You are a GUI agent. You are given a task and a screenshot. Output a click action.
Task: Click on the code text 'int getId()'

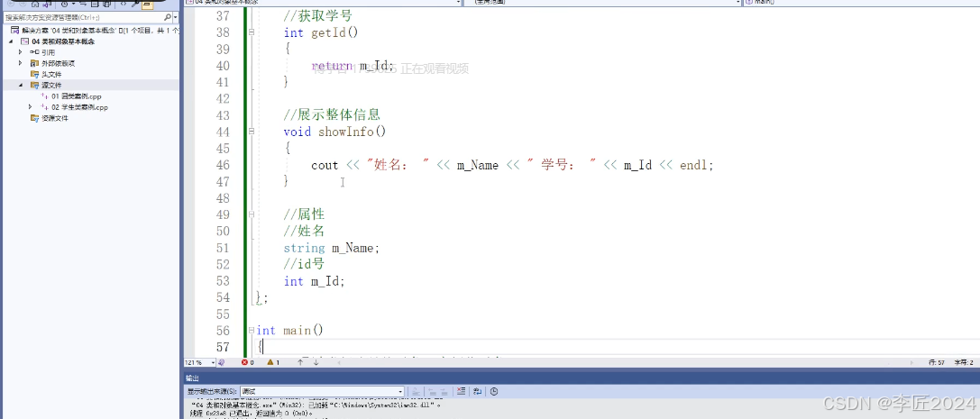coord(321,32)
